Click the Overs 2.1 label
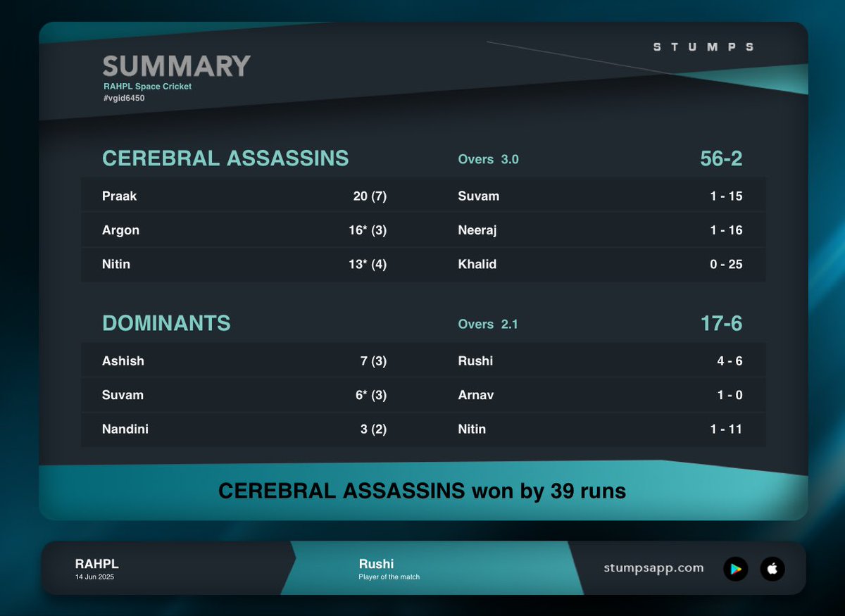This screenshot has width=845, height=616. [487, 324]
